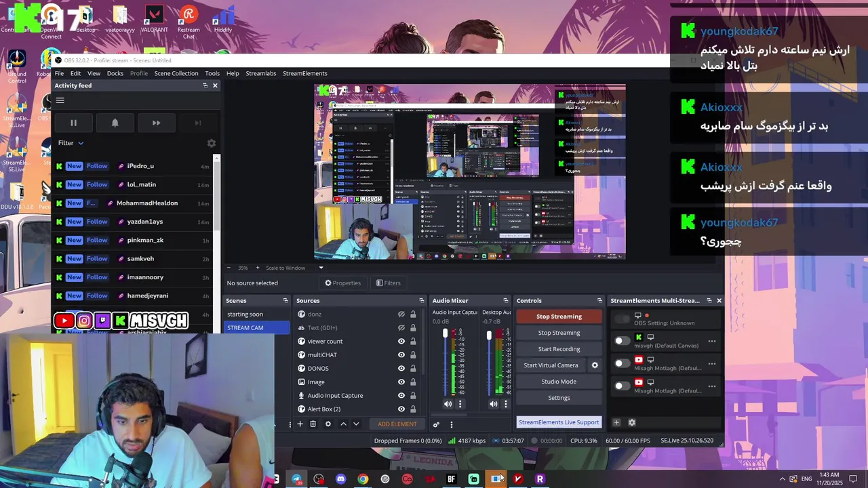Unlock the viewer count source

point(413,342)
